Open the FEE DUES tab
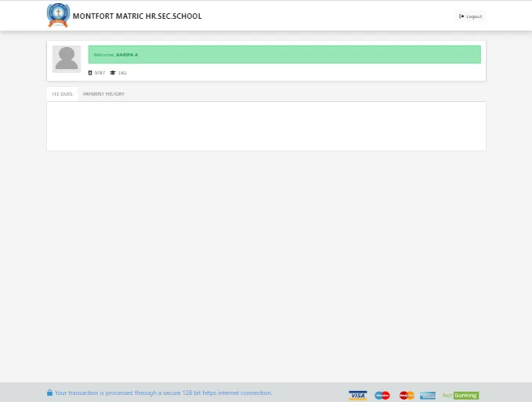532x402 pixels. coord(62,94)
